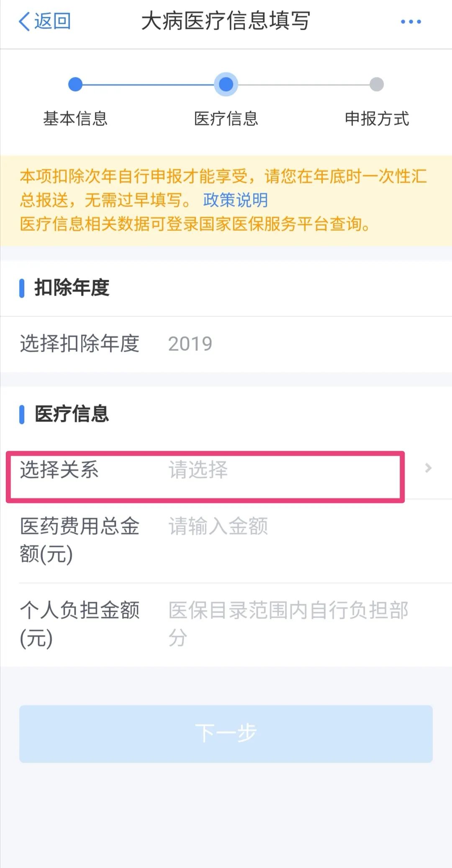The image size is (452, 868).
Task: Tap the back arrow icon
Action: click(25, 21)
